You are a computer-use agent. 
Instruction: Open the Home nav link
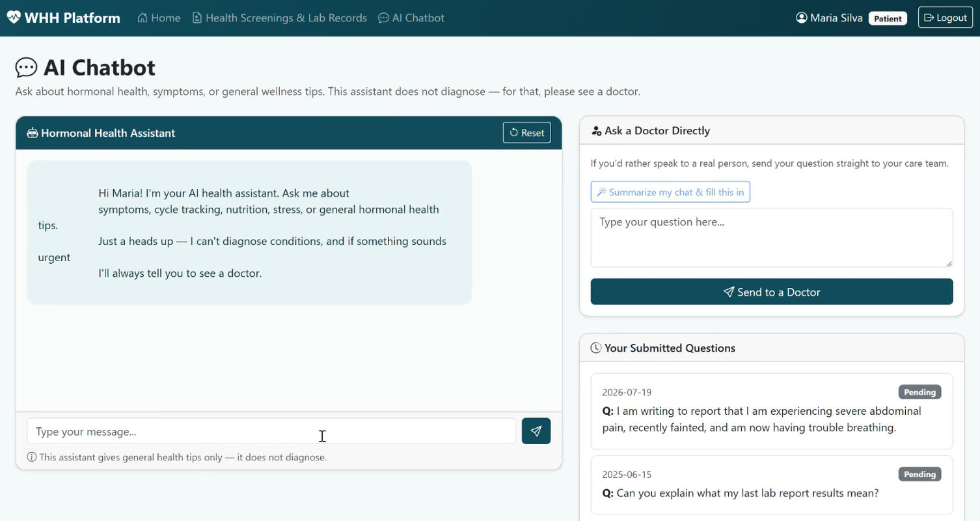click(x=159, y=18)
